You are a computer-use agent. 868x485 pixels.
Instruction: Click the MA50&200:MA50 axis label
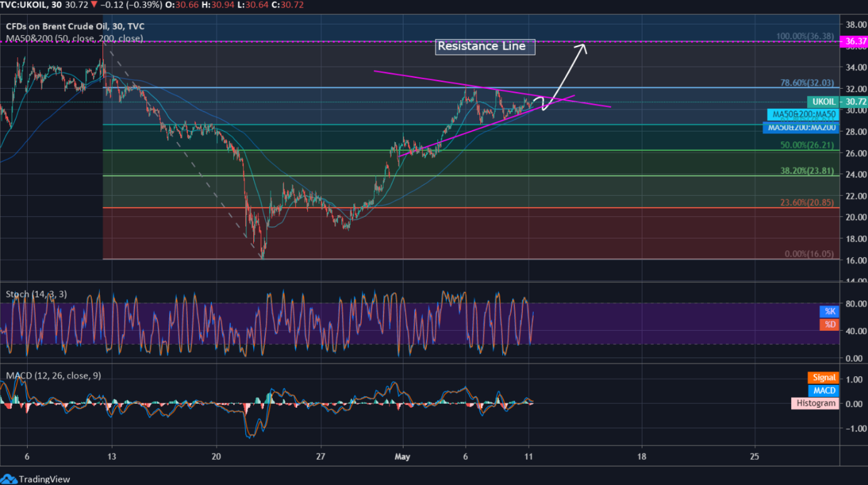coord(802,114)
